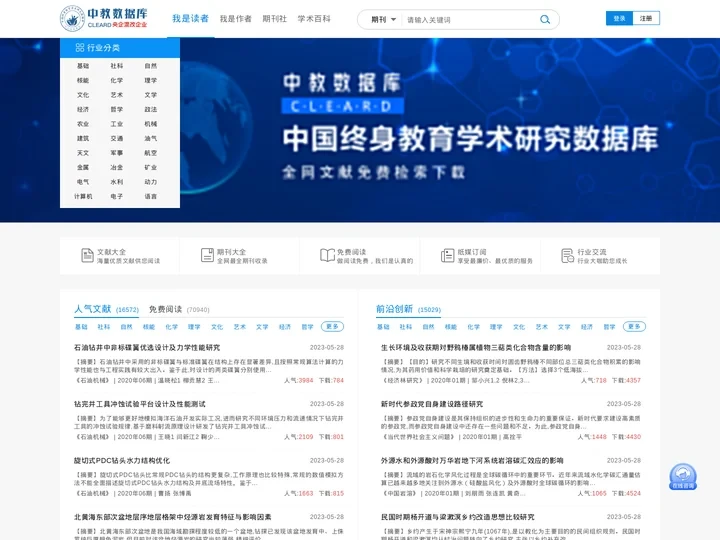Select 建筑 in industry category panel

click(x=83, y=138)
